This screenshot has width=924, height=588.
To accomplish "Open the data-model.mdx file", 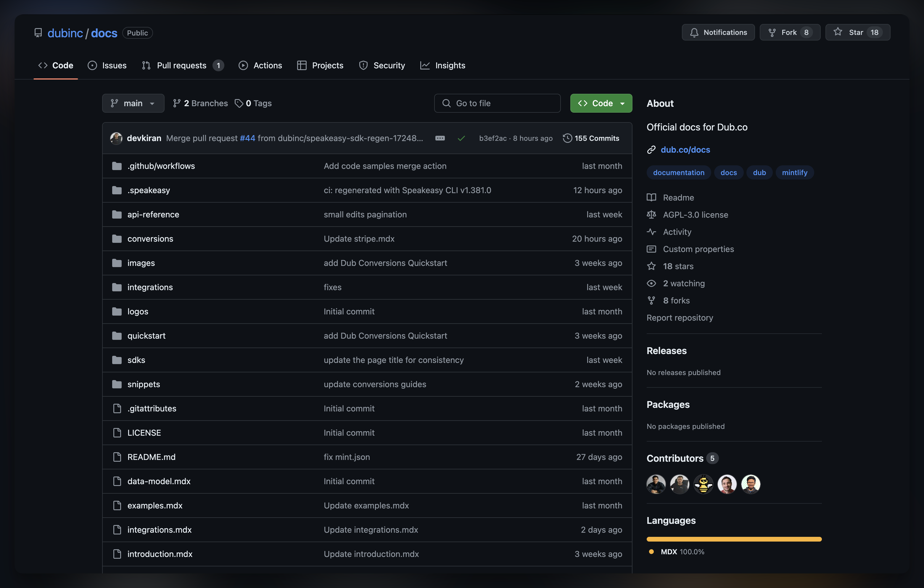I will (159, 481).
